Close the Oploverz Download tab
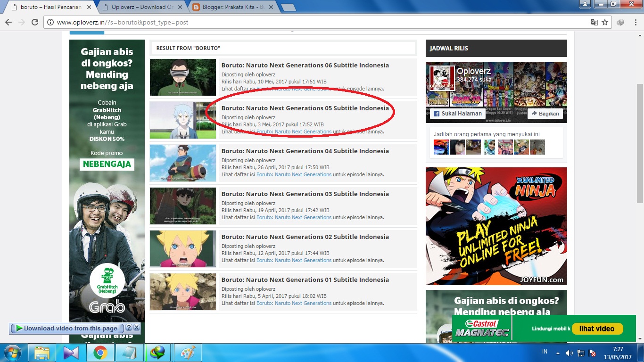Viewport: 644px width, 362px height. [x=180, y=7]
